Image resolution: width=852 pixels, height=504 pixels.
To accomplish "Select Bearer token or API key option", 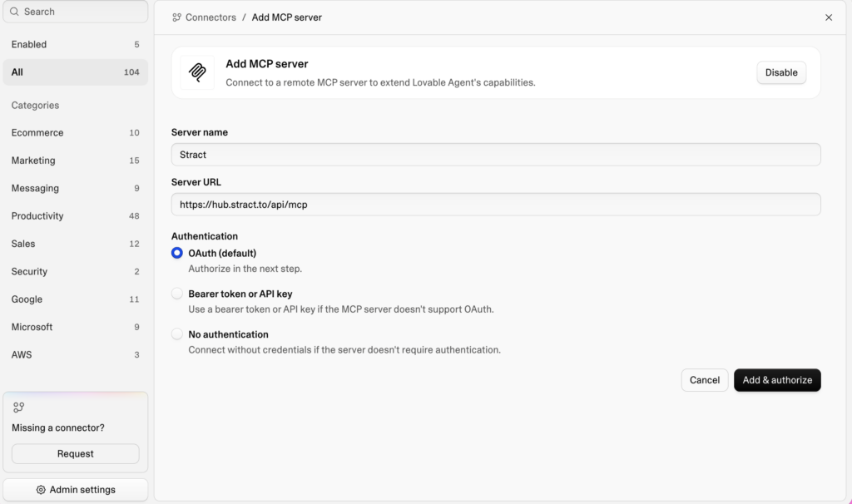I will pyautogui.click(x=177, y=294).
